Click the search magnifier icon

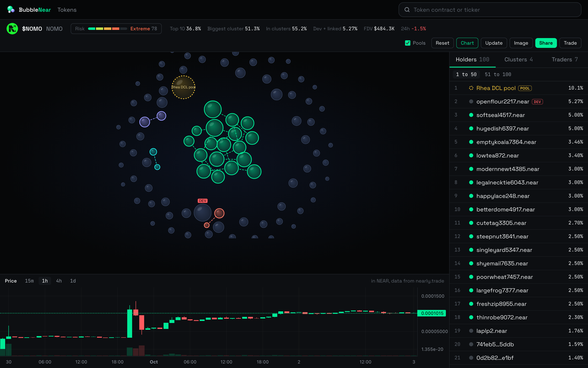click(x=407, y=10)
